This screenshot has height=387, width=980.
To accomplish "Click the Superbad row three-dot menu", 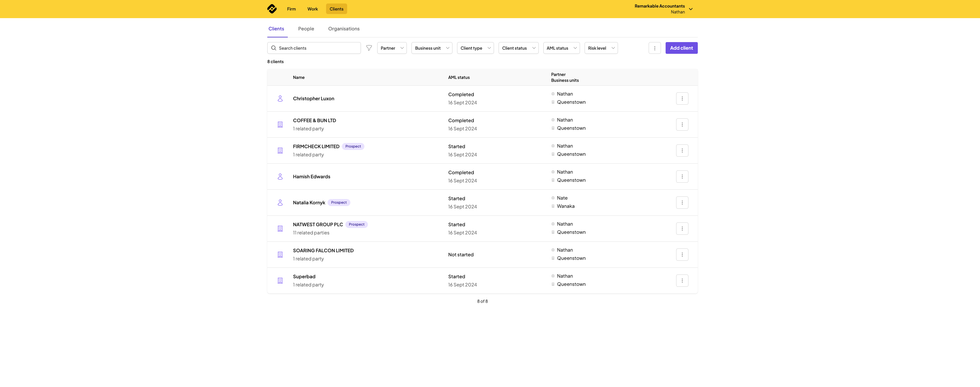I will pos(682,281).
